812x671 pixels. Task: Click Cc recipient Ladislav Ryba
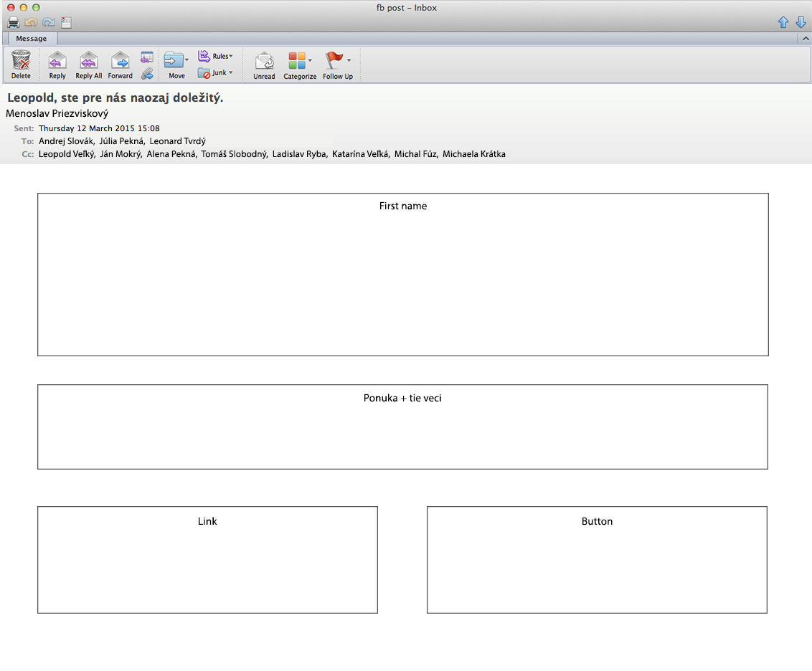[299, 154]
